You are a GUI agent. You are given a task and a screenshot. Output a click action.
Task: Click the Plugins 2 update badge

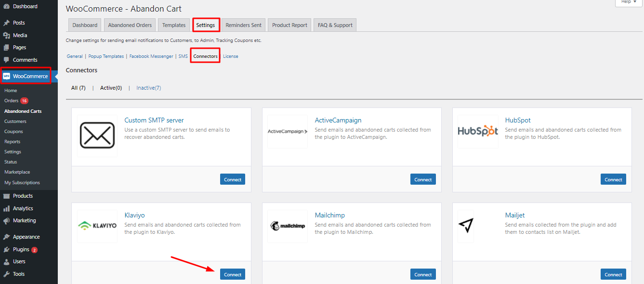34,250
